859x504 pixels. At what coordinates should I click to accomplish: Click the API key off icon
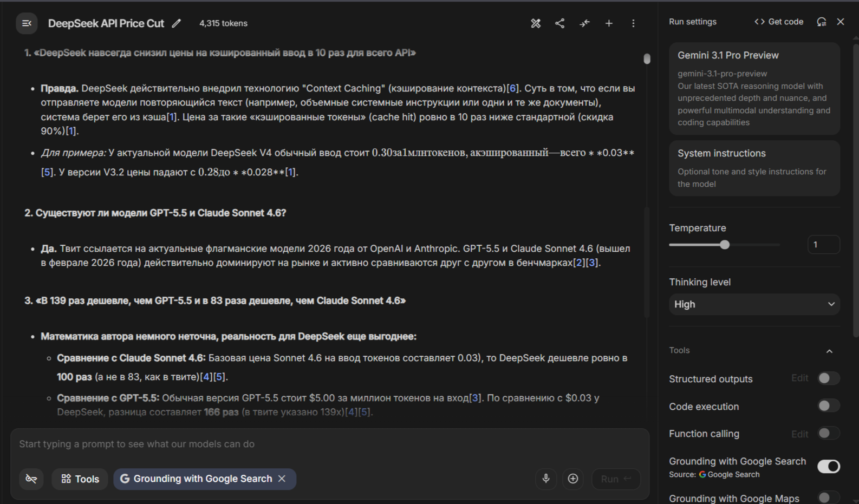click(31, 479)
